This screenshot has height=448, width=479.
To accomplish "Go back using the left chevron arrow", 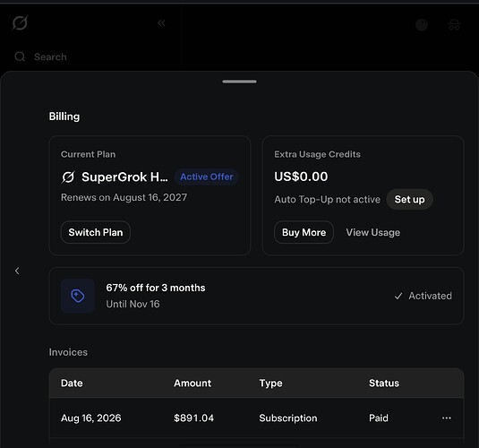I will point(17,271).
